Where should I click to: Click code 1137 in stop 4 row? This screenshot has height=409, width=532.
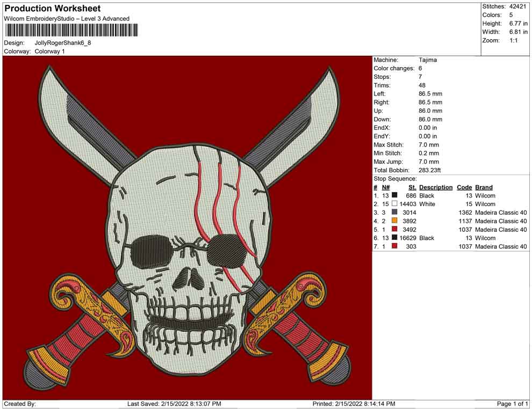pyautogui.click(x=465, y=221)
